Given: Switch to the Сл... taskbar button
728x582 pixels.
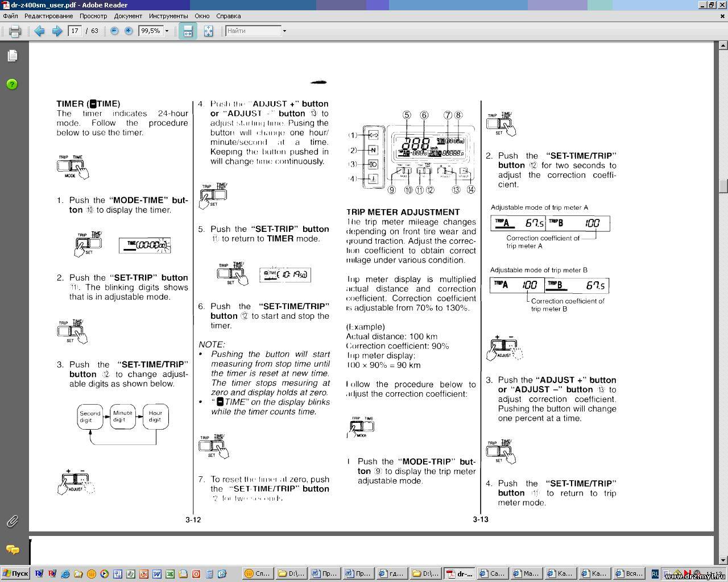Looking at the screenshot, I should (x=258, y=574).
